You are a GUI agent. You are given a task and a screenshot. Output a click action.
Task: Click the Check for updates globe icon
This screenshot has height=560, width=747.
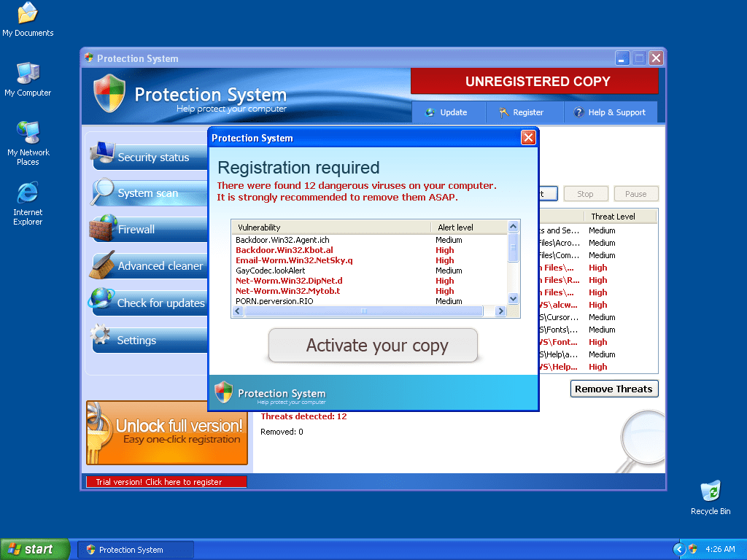101,300
